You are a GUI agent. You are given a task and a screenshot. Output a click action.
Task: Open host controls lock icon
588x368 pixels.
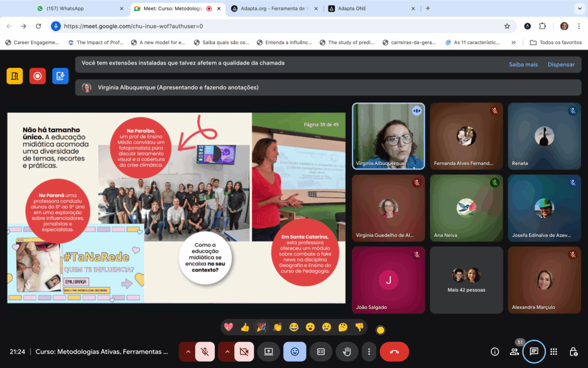click(573, 351)
